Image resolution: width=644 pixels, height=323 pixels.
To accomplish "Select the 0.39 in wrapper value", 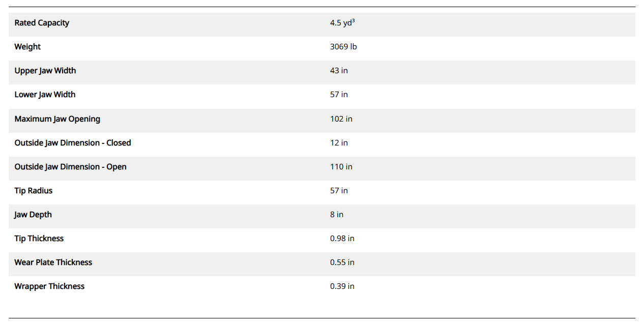I will pos(342,286).
